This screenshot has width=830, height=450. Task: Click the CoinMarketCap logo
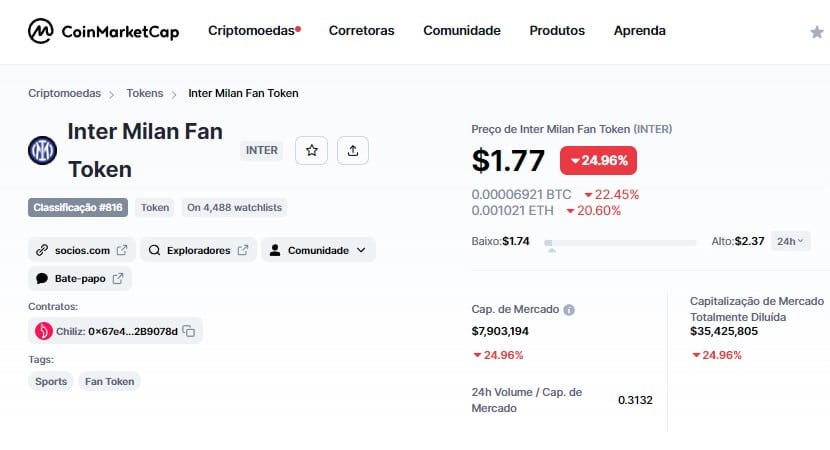coord(103,31)
